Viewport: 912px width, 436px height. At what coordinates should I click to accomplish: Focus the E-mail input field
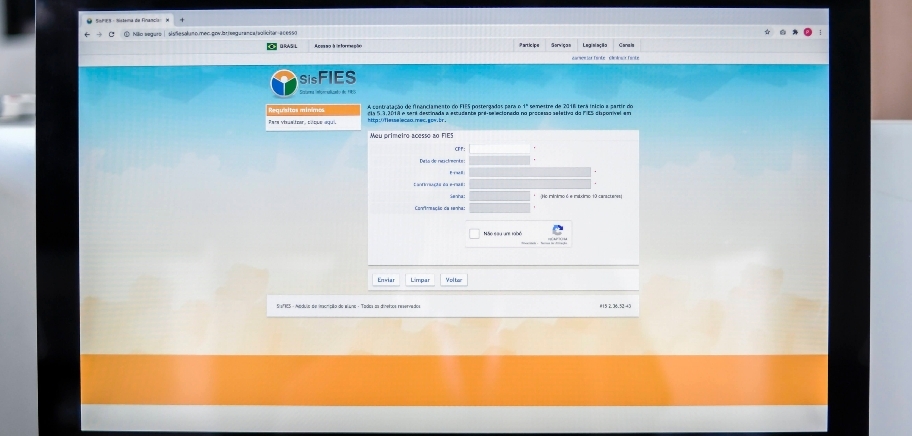click(530, 172)
